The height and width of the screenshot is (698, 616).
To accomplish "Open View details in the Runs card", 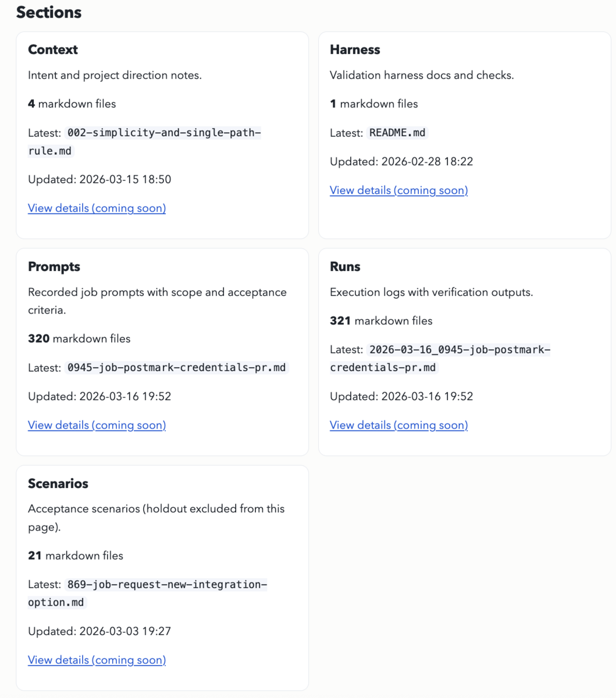I will pyautogui.click(x=398, y=425).
